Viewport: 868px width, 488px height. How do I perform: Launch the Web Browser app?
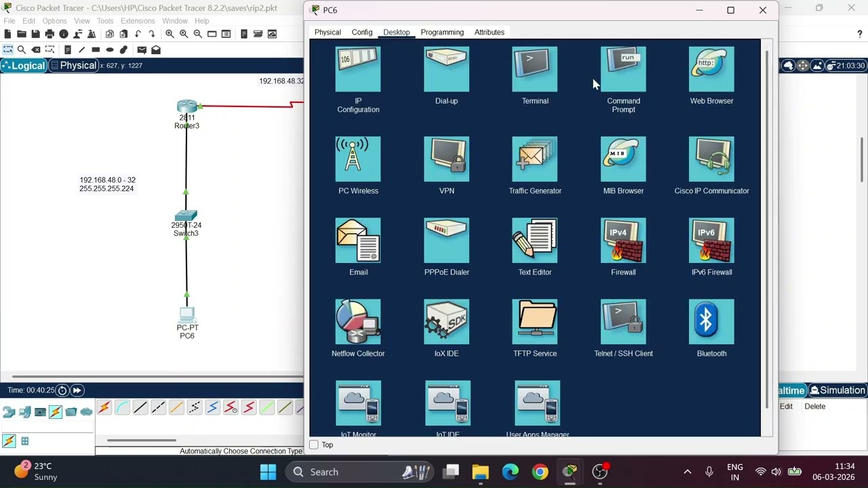pyautogui.click(x=711, y=69)
